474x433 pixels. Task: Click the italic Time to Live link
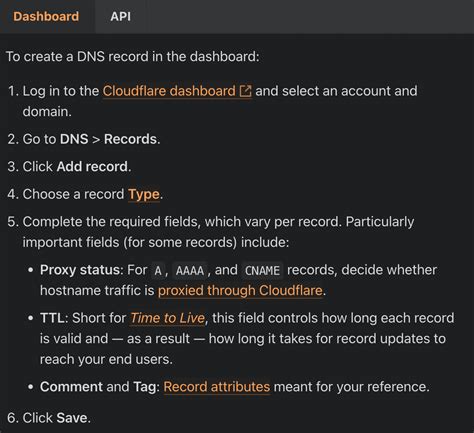[167, 318]
